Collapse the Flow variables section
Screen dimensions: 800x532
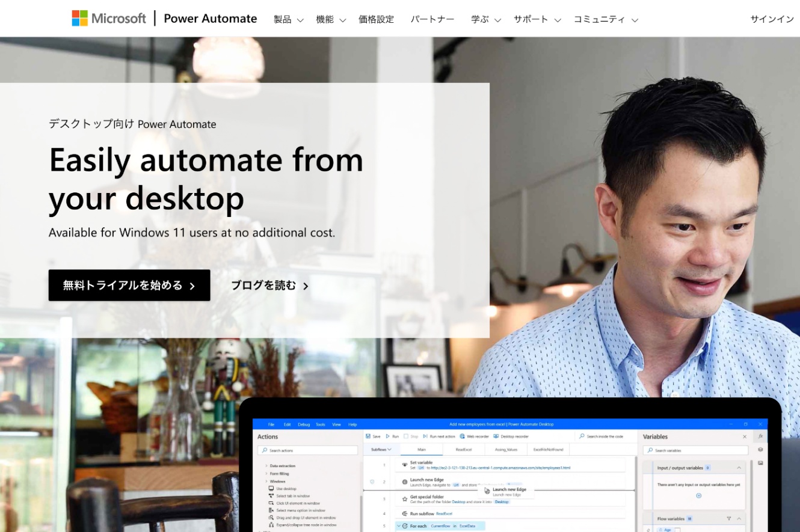tap(739, 518)
